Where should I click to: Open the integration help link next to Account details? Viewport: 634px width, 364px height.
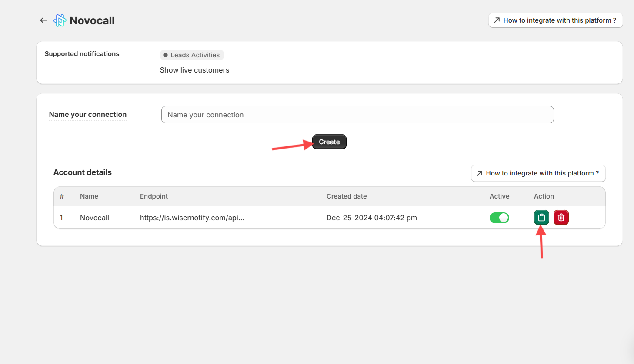(x=538, y=173)
